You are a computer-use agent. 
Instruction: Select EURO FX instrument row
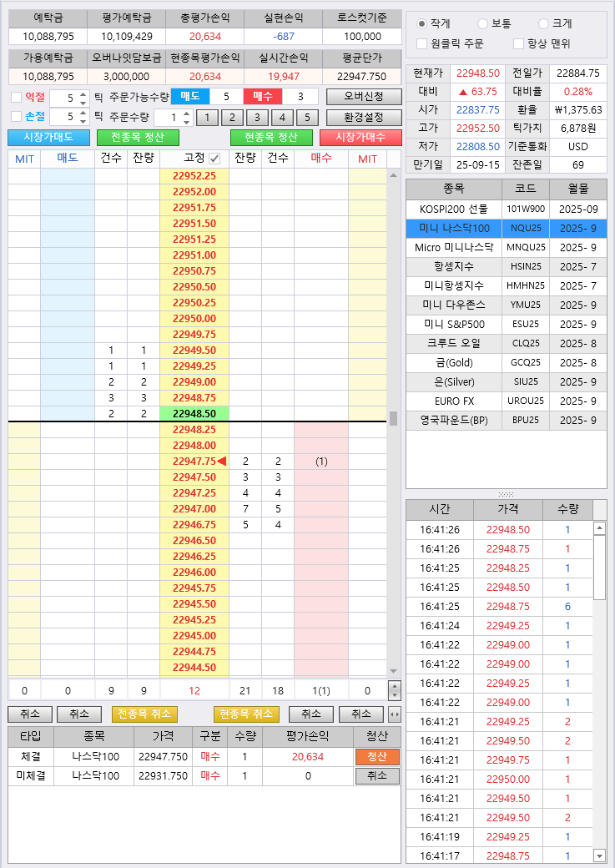click(506, 401)
